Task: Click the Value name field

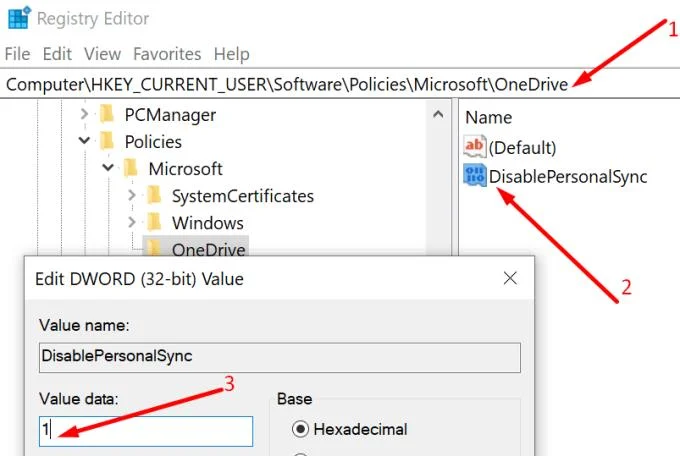Action: click(280, 358)
